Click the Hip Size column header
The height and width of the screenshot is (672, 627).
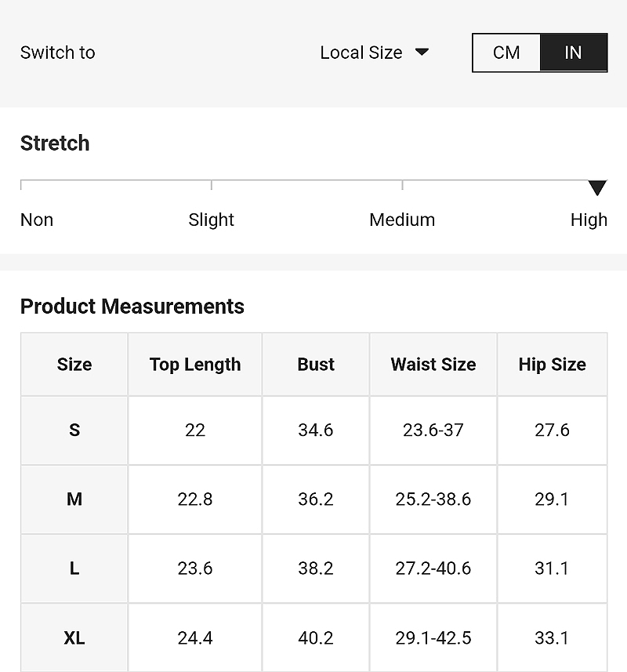tap(552, 365)
